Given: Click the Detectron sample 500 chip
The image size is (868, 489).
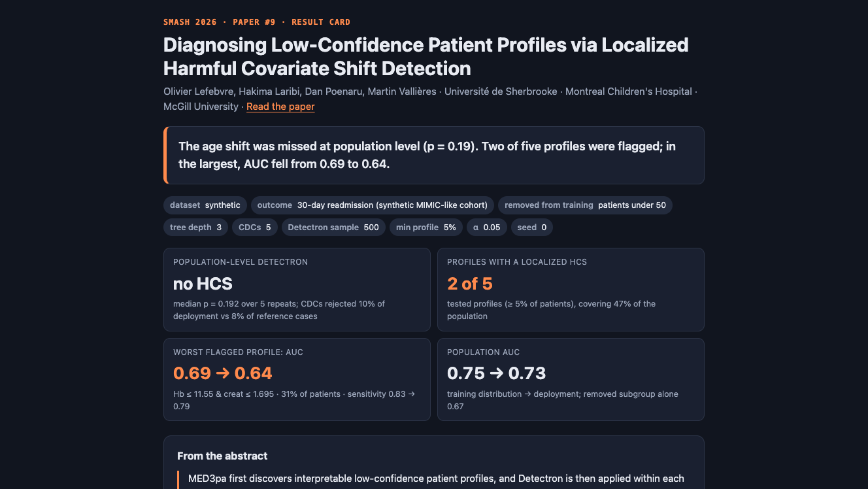Looking at the screenshot, I should pyautogui.click(x=333, y=228).
